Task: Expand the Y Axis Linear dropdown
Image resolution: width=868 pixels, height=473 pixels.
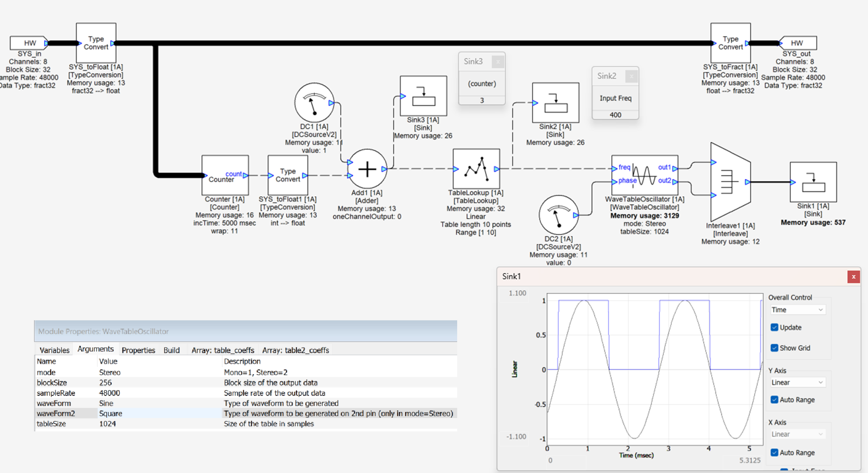Action: [797, 382]
